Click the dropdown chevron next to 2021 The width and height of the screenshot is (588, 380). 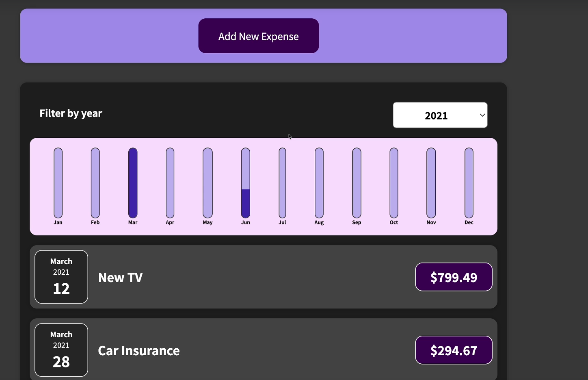482,115
